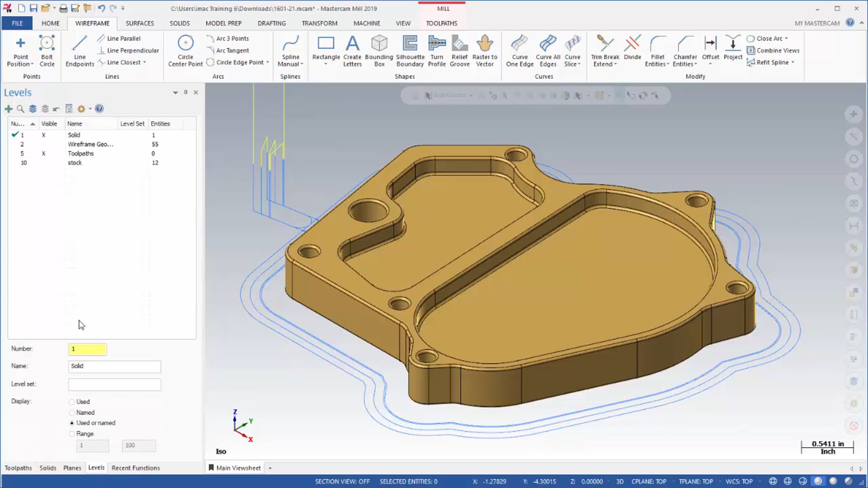
Task: Open the Main Viewsheet tab
Action: tap(234, 468)
